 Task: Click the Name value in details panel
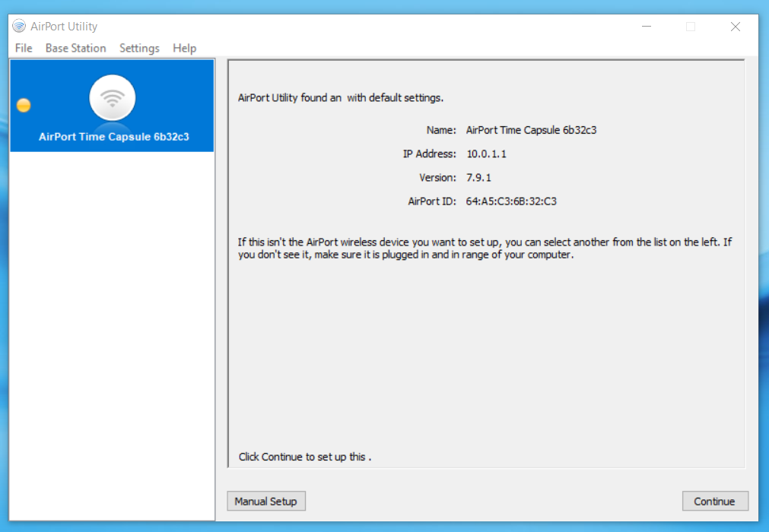point(531,130)
